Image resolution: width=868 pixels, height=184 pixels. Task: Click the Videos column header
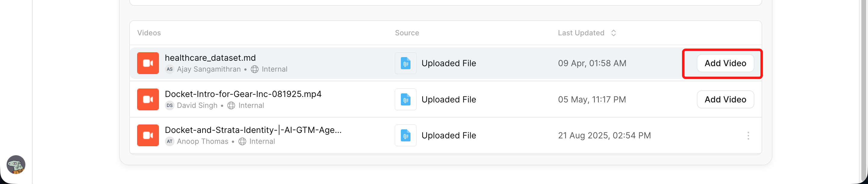pos(149,33)
